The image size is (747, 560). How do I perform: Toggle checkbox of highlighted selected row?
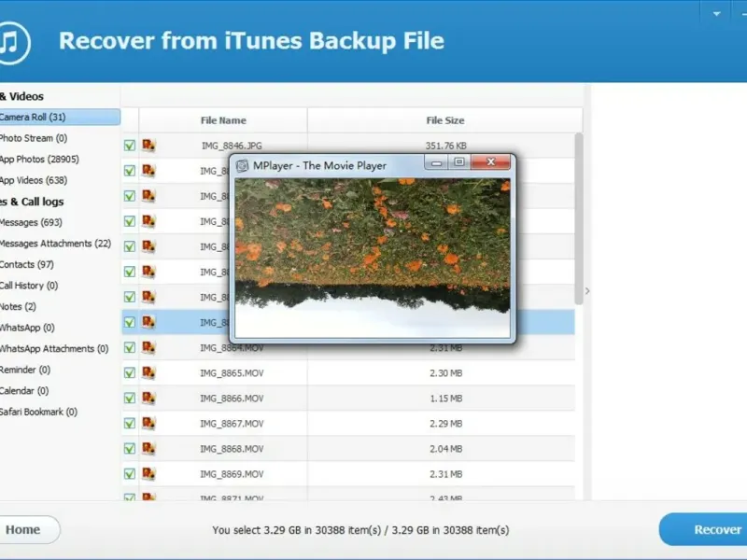(129, 322)
